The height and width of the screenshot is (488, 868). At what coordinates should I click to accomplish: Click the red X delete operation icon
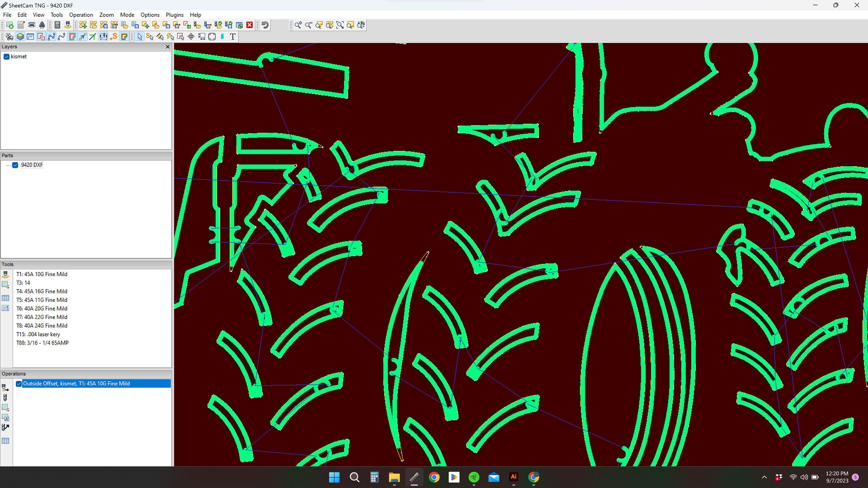(x=249, y=25)
